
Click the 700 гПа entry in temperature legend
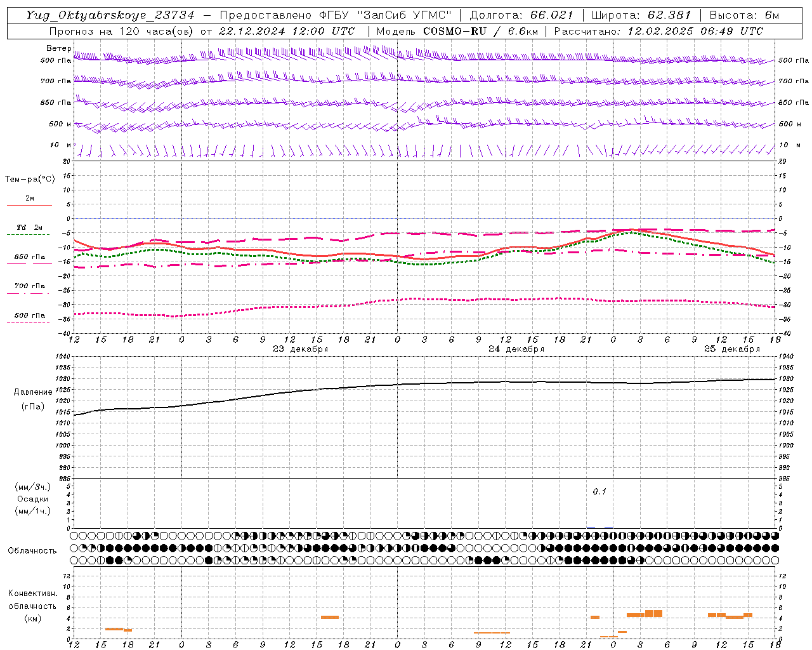pyautogui.click(x=30, y=286)
